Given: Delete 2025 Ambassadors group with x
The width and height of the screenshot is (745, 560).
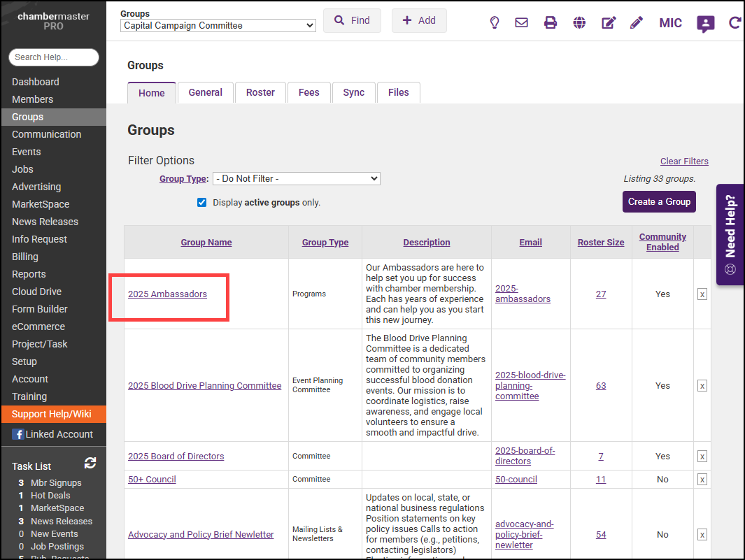Looking at the screenshot, I should (702, 294).
